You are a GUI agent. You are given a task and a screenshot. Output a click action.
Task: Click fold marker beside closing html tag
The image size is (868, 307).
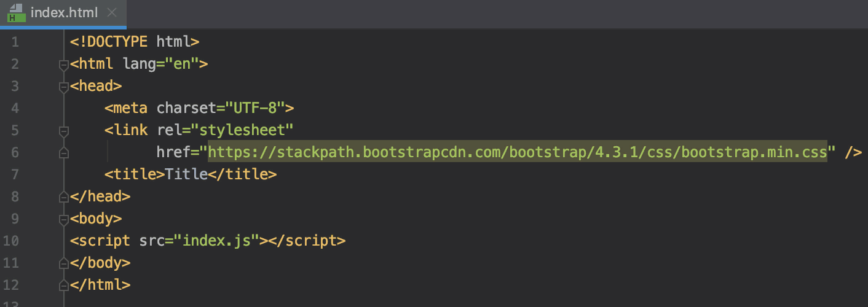tap(63, 286)
